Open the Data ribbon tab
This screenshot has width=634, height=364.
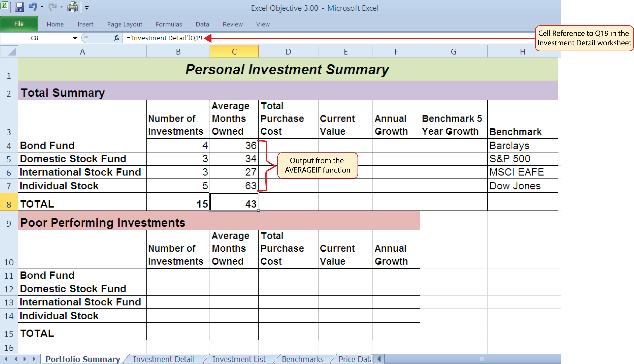pyautogui.click(x=202, y=24)
